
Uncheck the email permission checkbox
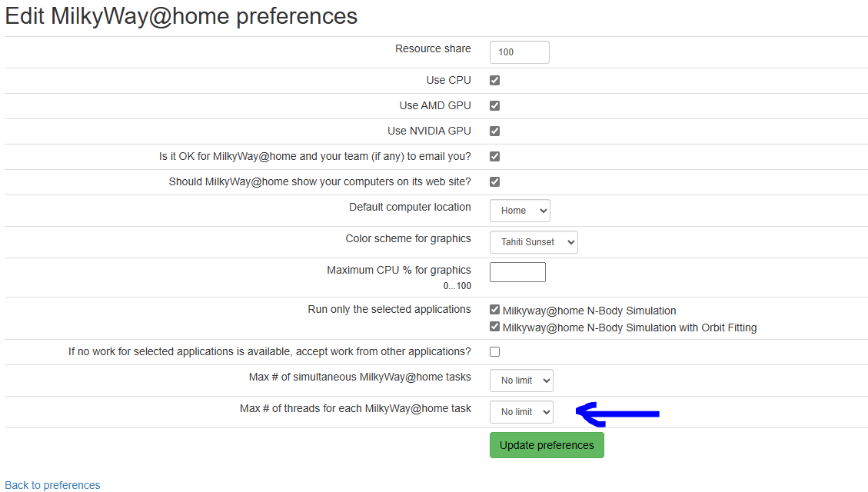coord(495,156)
